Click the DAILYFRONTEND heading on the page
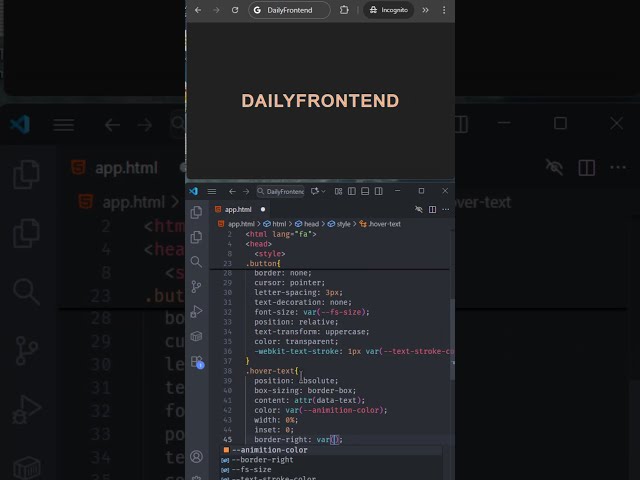640x480 pixels. coord(320,101)
